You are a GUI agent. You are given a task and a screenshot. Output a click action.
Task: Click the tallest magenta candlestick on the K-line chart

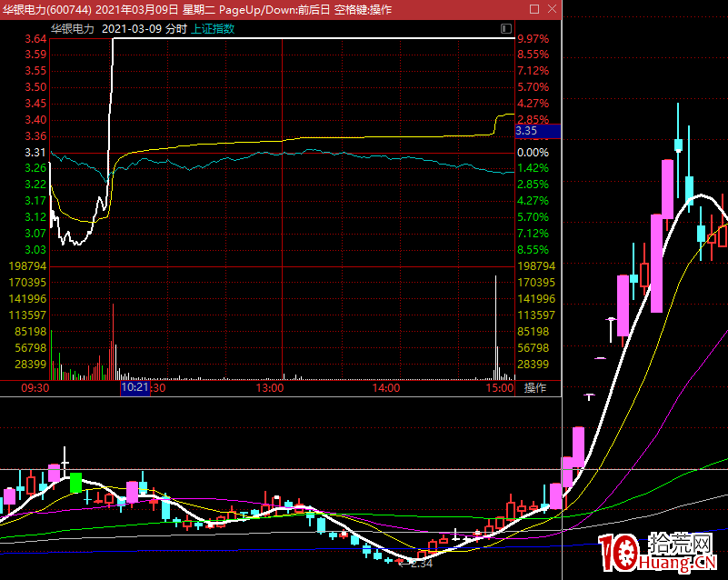pos(667,189)
